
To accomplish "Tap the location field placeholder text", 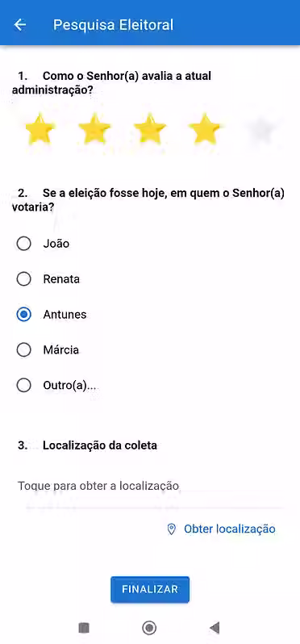I will coord(98,487).
